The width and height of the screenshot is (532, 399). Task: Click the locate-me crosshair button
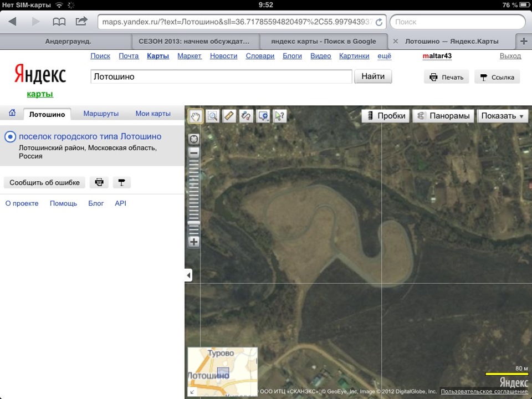(x=194, y=139)
